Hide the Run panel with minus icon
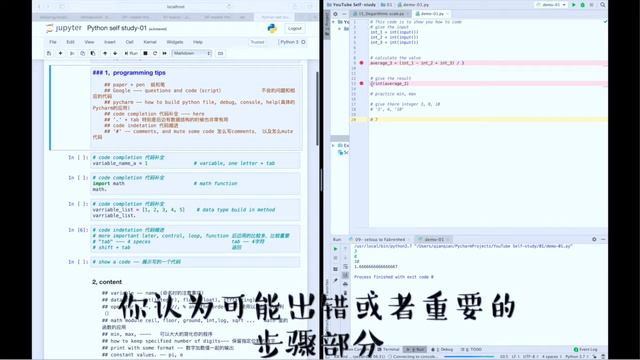The width and height of the screenshot is (640, 360). tap(603, 240)
